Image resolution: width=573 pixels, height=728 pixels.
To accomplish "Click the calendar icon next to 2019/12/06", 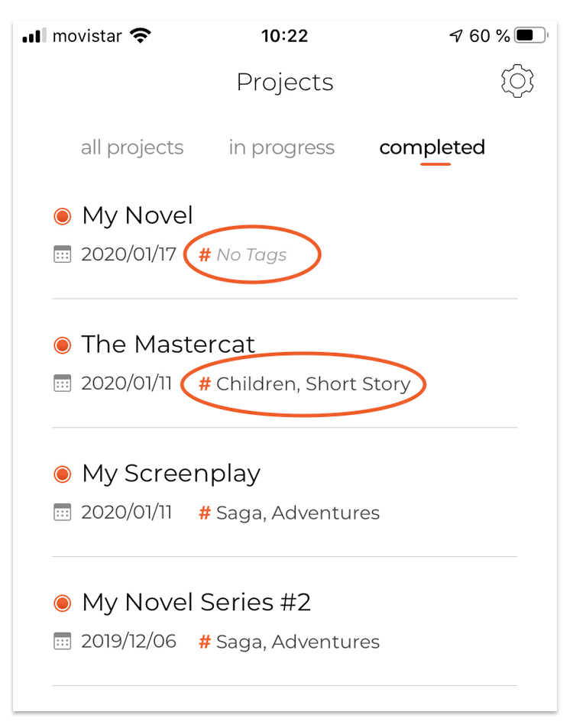I will pyautogui.click(x=62, y=641).
